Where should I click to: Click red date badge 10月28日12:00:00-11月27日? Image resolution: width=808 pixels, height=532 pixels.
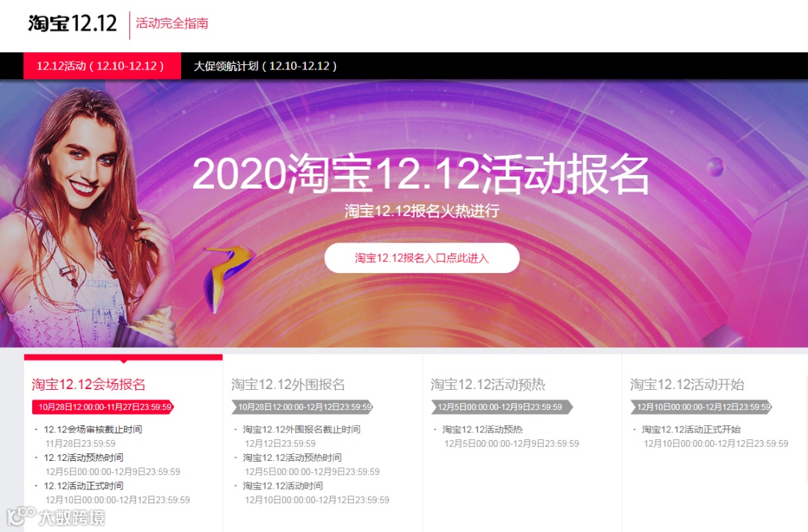click(103, 407)
